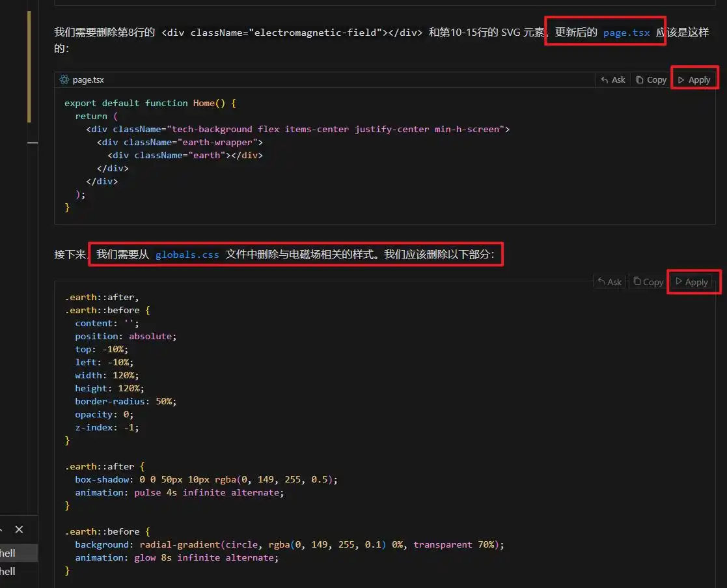Click the page.tsx filename in code block header
The width and height of the screenshot is (727, 588).
88,79
